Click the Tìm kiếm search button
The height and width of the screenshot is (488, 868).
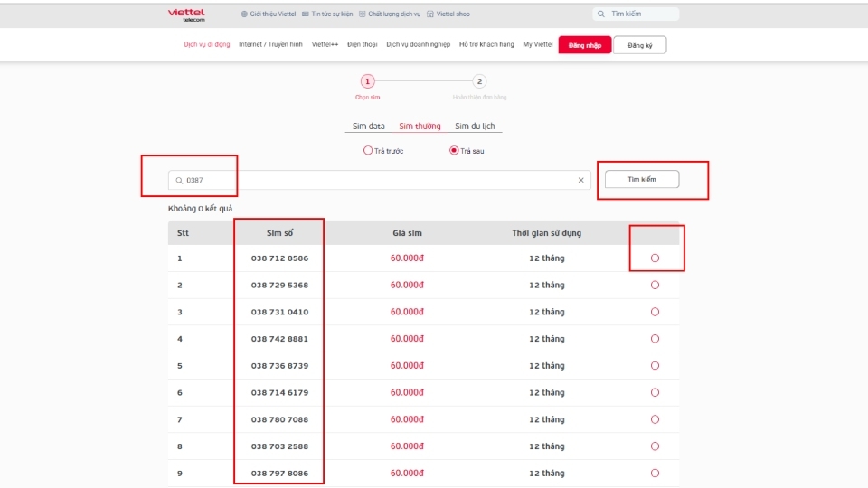642,179
